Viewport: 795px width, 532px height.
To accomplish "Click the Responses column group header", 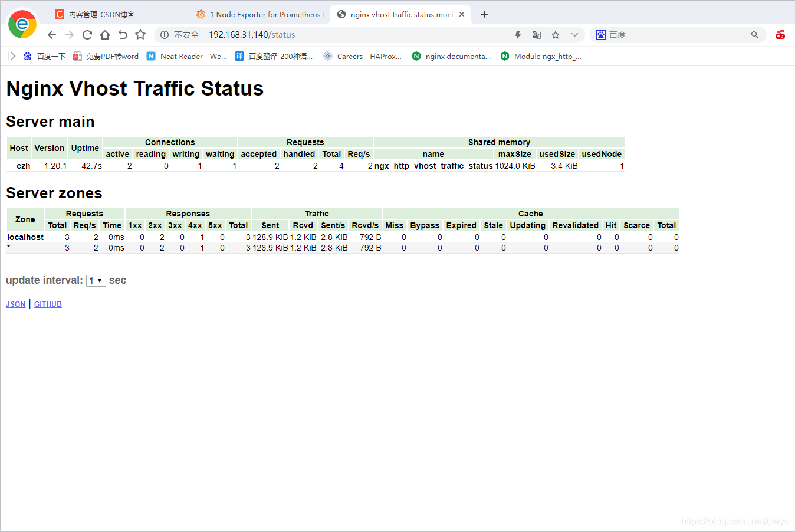I will point(188,214).
